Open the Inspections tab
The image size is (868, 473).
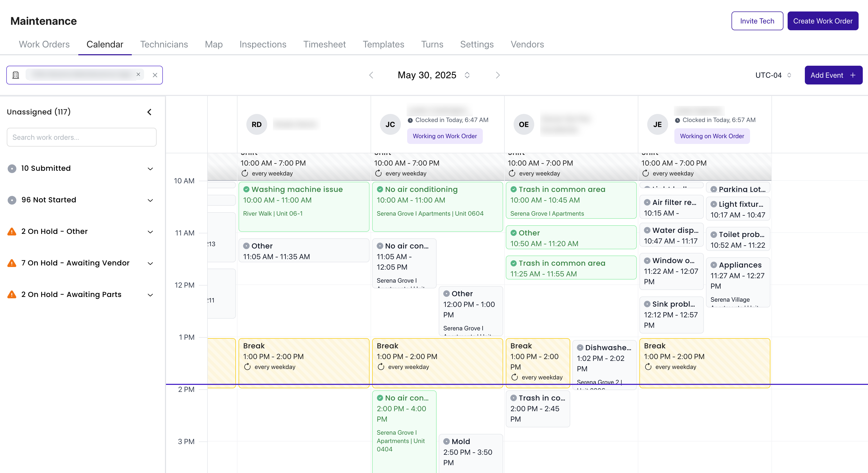click(x=263, y=44)
